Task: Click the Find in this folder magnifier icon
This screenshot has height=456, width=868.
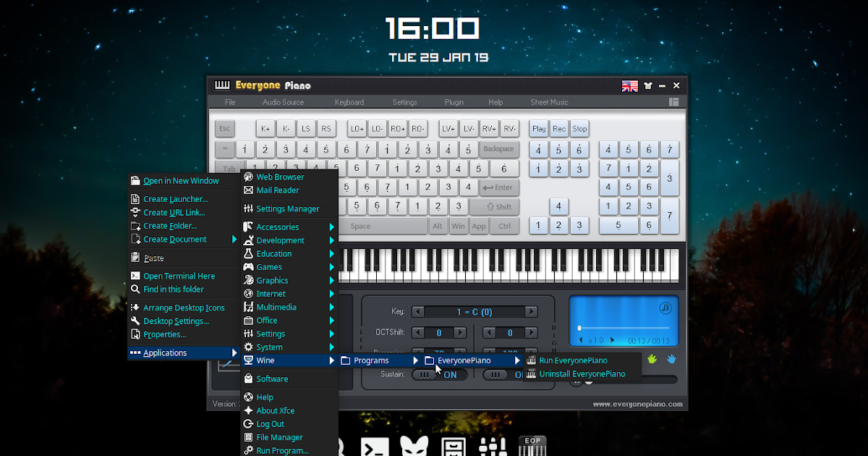Action: click(x=135, y=289)
